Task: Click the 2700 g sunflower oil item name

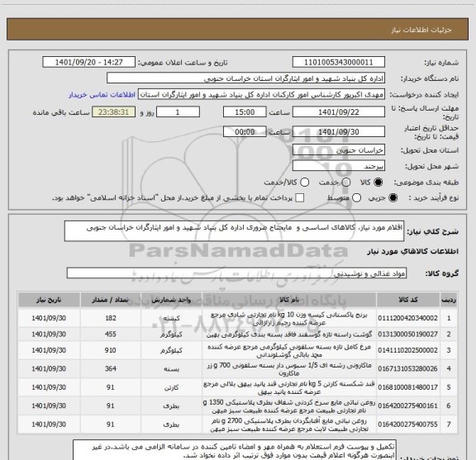Action: (x=289, y=424)
